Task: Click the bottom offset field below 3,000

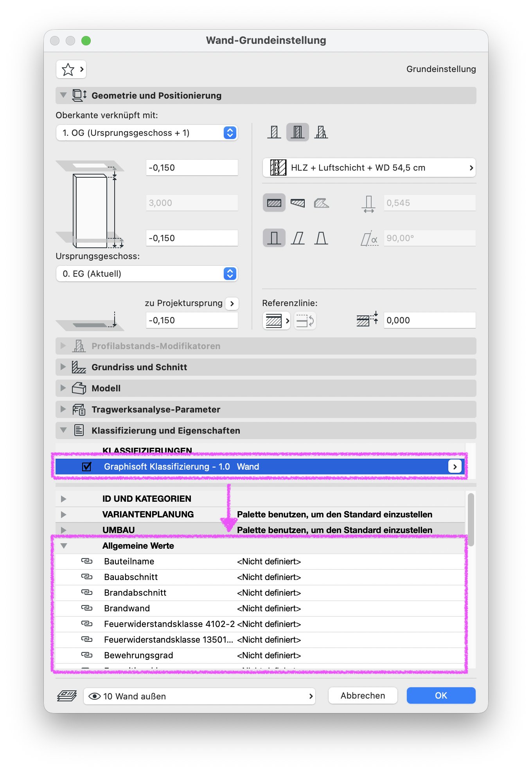Action: pyautogui.click(x=192, y=238)
